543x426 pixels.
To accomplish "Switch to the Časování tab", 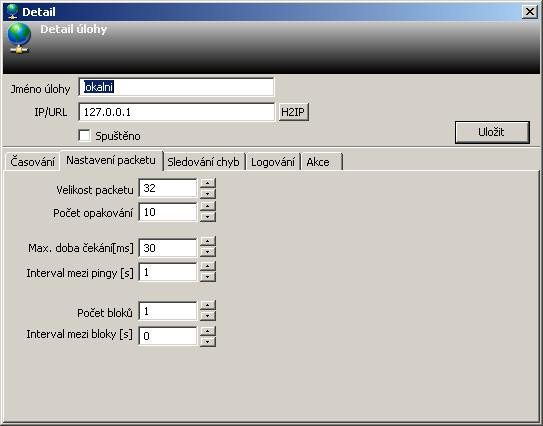I will [x=33, y=162].
